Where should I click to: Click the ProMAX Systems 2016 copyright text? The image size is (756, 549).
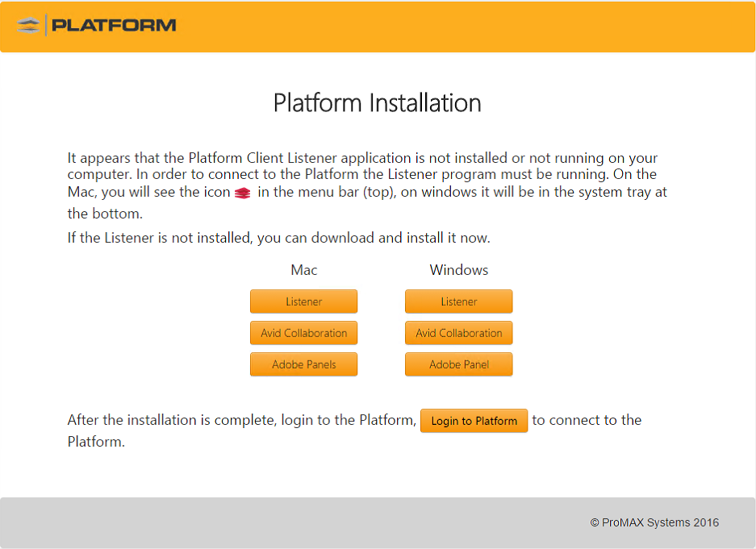pos(654,522)
